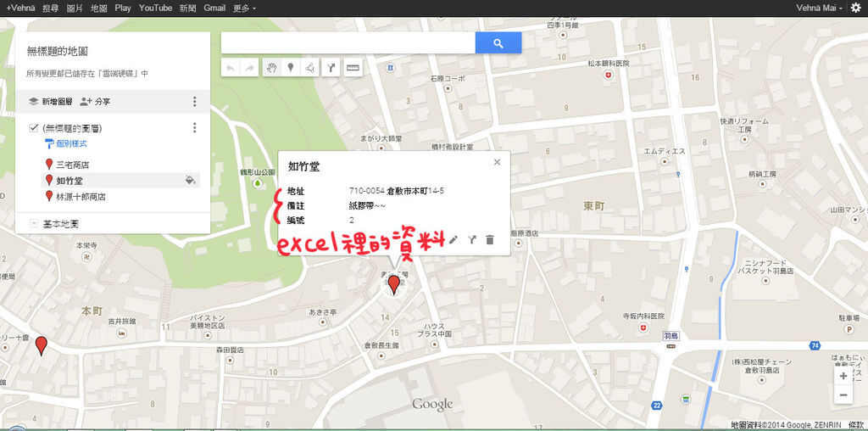Open 圖片 in the top bar
Screen dimensions: 868x431
point(75,8)
